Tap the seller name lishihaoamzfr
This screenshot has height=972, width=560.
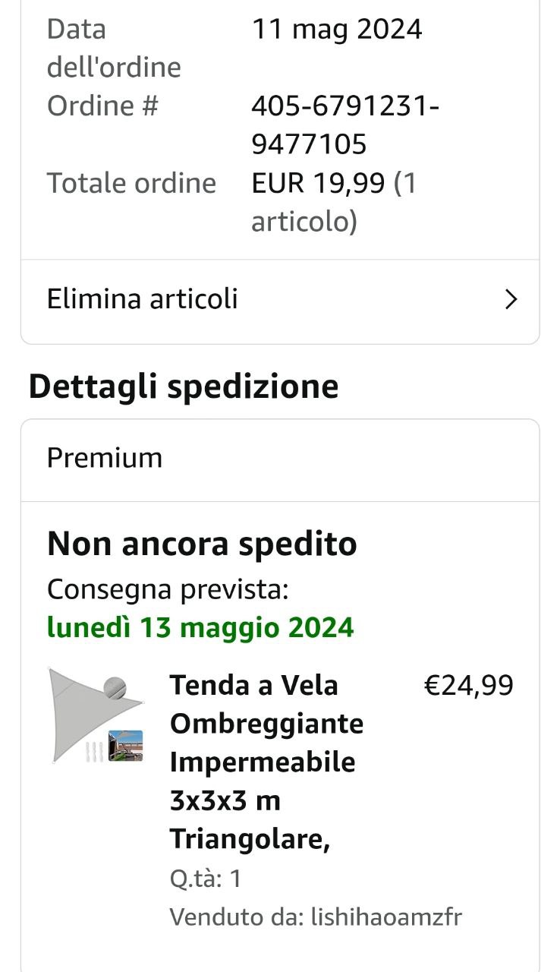tap(386, 917)
